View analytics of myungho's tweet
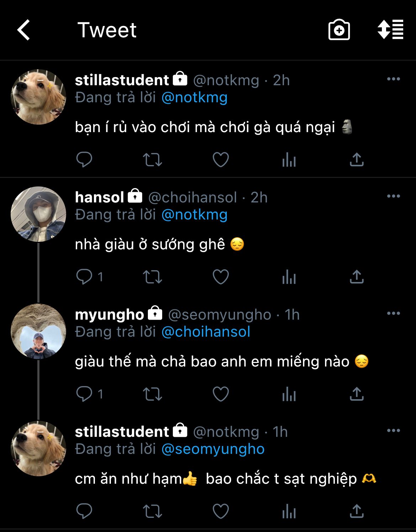The height and width of the screenshot is (532, 416). point(289,394)
